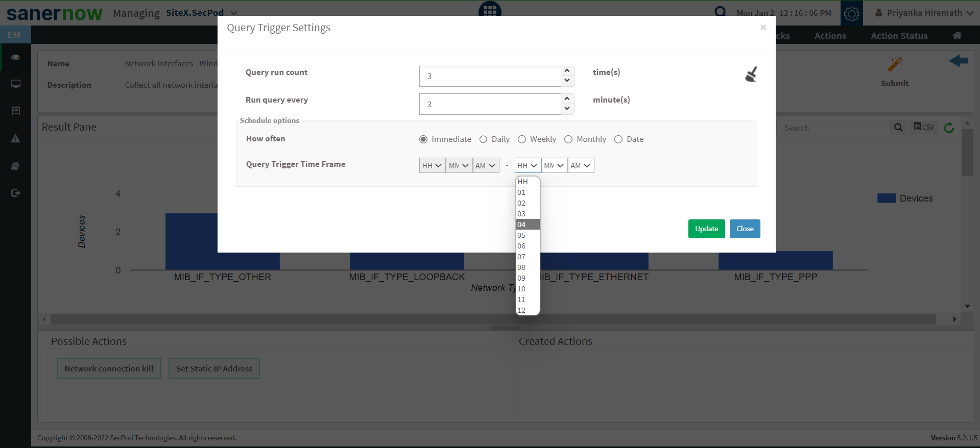Choose 10 from the hour list

(528, 289)
